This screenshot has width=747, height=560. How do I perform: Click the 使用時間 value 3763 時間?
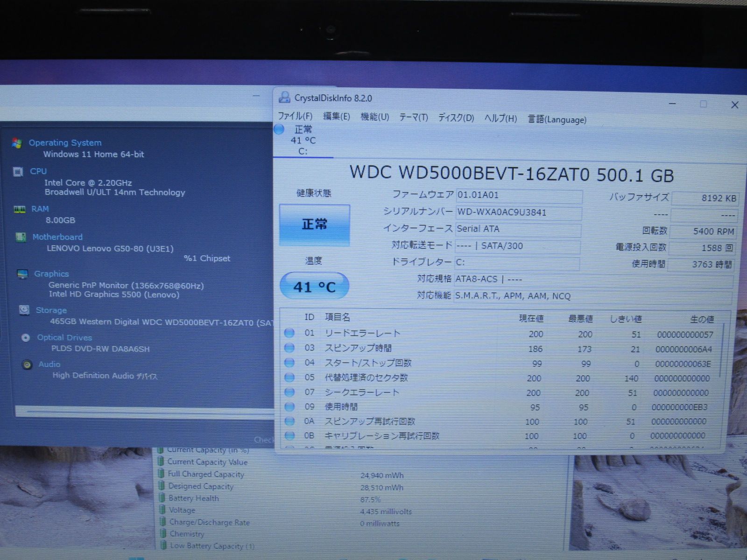701,264
